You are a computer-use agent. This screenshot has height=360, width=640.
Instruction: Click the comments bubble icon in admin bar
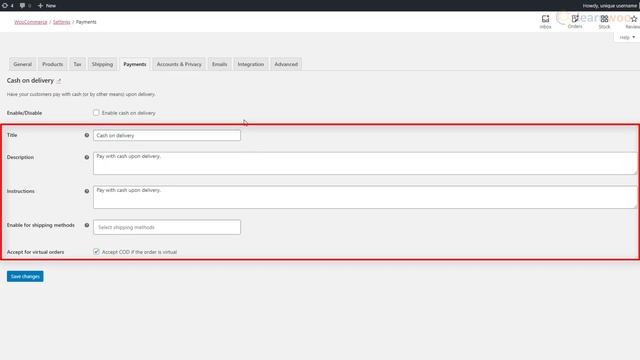point(22,6)
